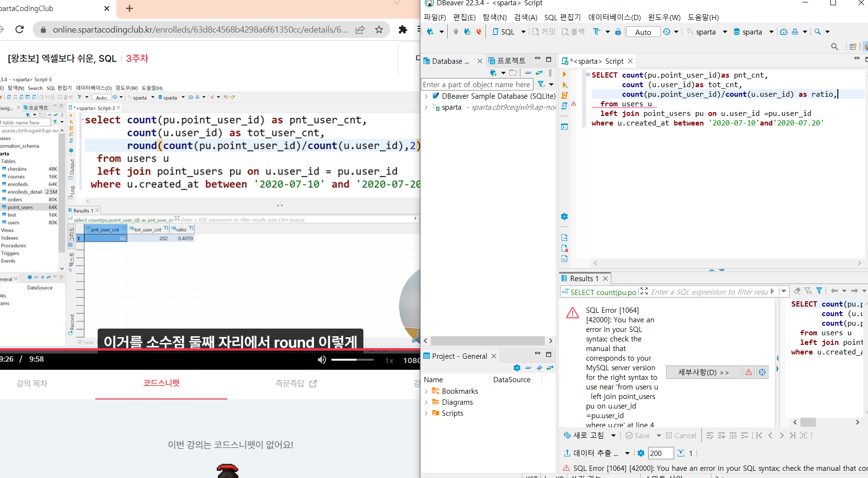Execute SQL statement in a new tab
This screenshot has height=478, width=868.
[564, 85]
